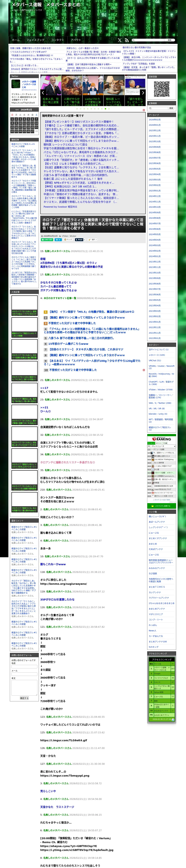The height and width of the screenshot is (868, 186).
Task: Open the 5chキング link in リンク集
Action: click(x=154, y=647)
